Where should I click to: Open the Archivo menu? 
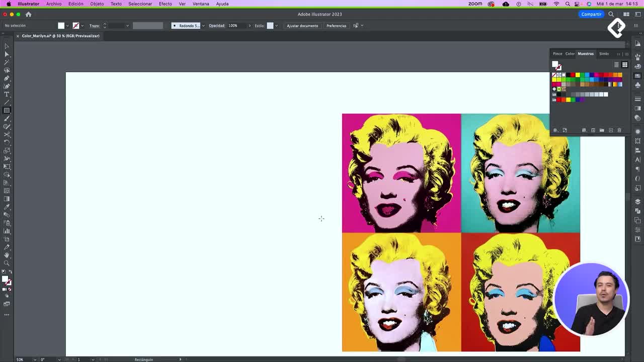(x=54, y=4)
